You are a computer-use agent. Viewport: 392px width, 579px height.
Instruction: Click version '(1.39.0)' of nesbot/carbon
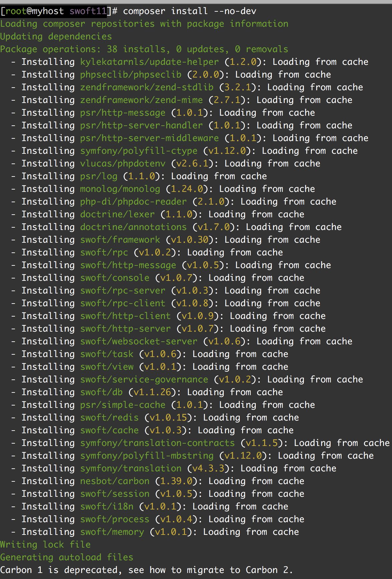tap(176, 481)
